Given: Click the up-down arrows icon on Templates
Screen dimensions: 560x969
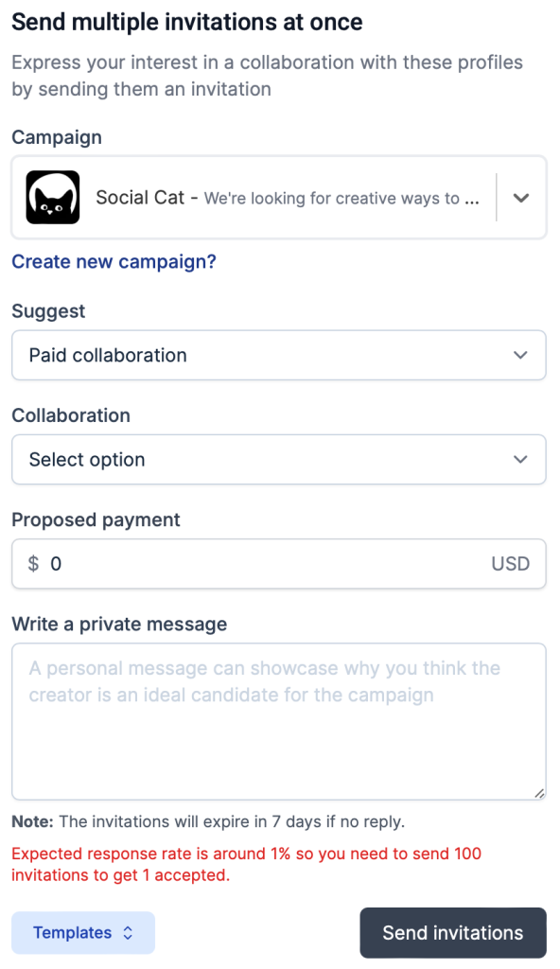Looking at the screenshot, I should point(128,932).
